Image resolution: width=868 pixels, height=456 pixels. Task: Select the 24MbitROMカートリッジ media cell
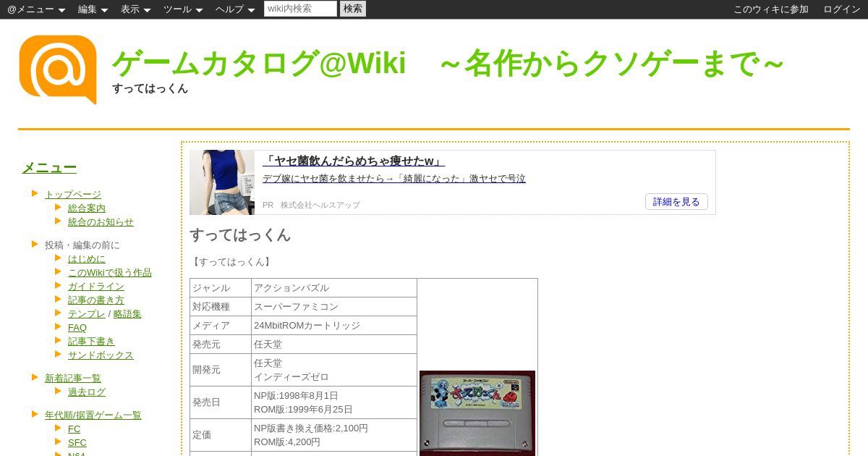(x=334, y=326)
